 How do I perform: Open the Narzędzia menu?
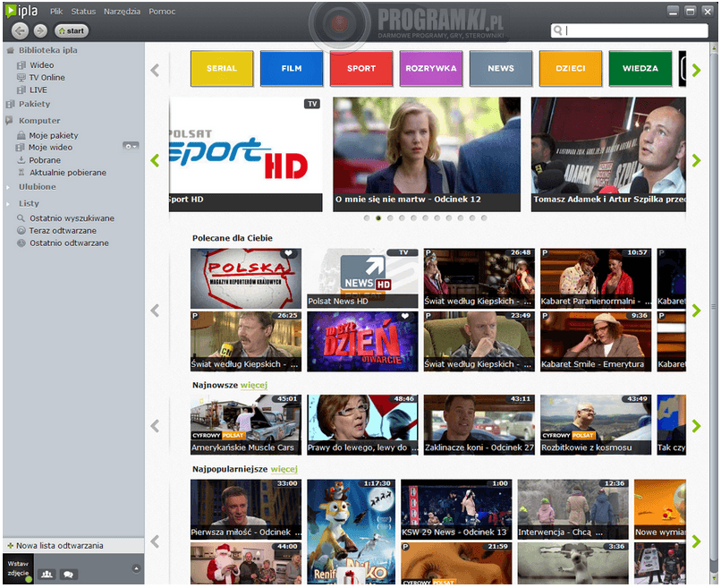point(122,12)
